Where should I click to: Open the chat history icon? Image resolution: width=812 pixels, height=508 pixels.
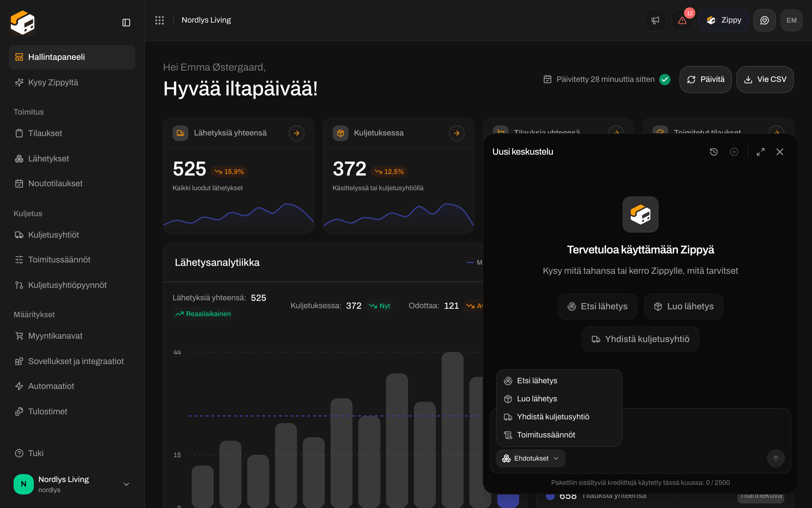[x=714, y=152]
